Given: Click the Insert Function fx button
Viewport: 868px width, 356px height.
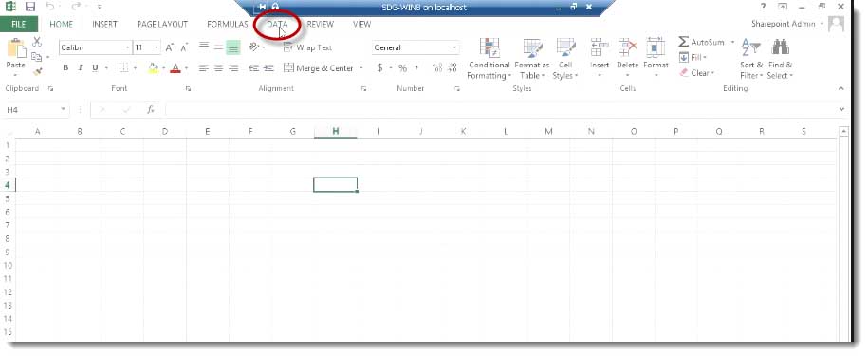Looking at the screenshot, I should pos(151,110).
